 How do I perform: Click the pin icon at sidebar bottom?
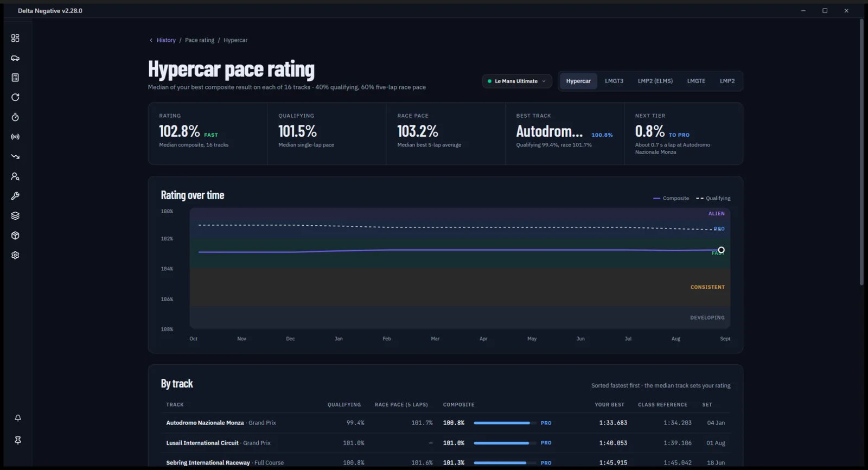point(18,440)
